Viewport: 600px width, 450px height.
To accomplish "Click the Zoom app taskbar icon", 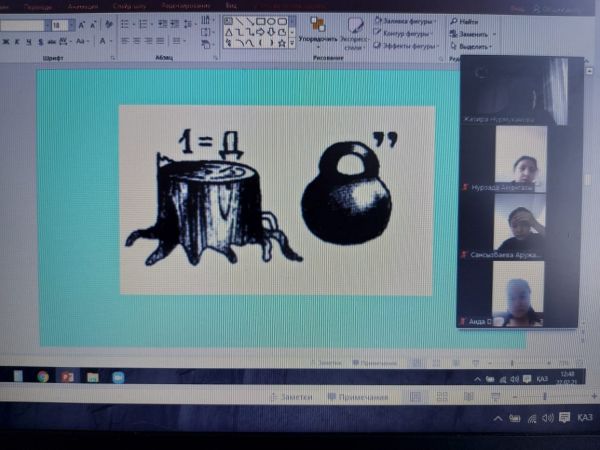I will click(x=118, y=376).
